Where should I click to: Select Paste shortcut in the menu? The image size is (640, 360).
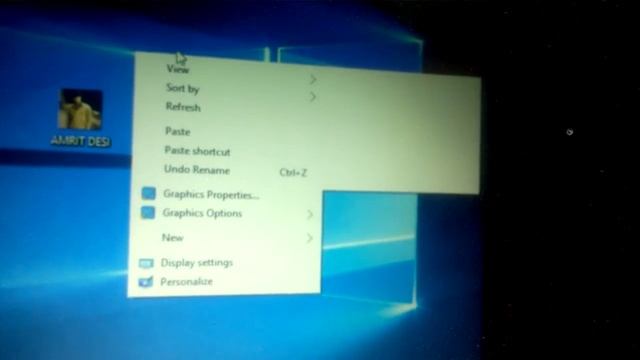pyautogui.click(x=197, y=151)
